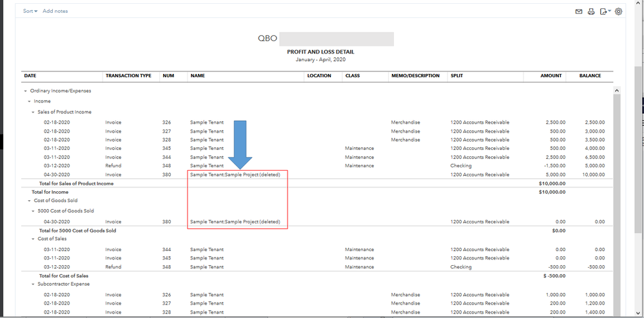Click the BALANCE column header

590,76
